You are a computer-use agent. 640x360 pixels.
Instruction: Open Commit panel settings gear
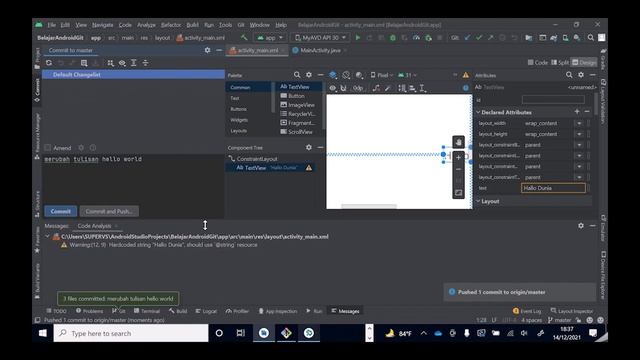[x=207, y=50]
